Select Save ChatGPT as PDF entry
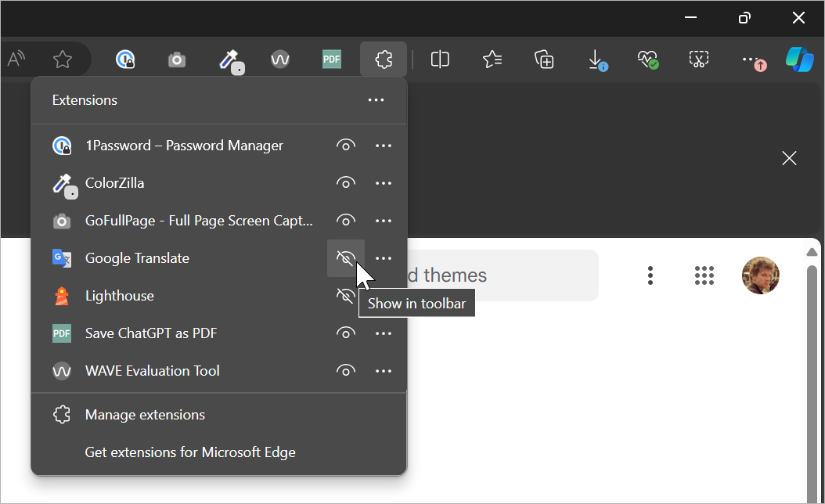 click(x=151, y=333)
